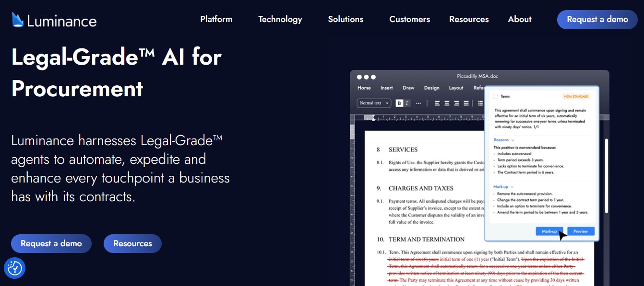This screenshot has height=286, width=644.
Task: Click the justify text alignment icon
Action: coord(466,103)
